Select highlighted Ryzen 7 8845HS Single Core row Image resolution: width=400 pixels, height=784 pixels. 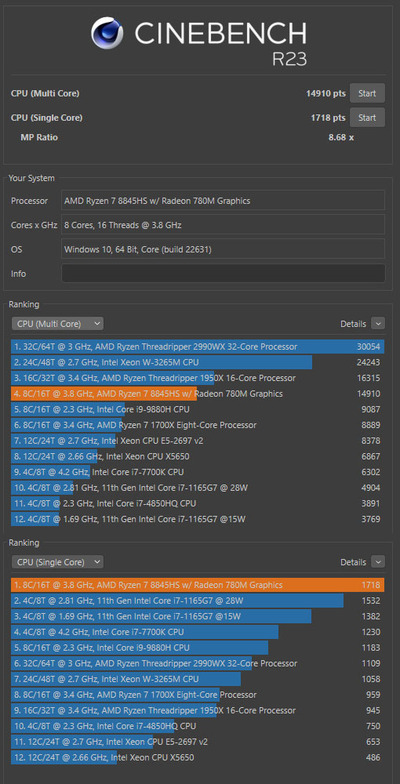click(x=198, y=585)
